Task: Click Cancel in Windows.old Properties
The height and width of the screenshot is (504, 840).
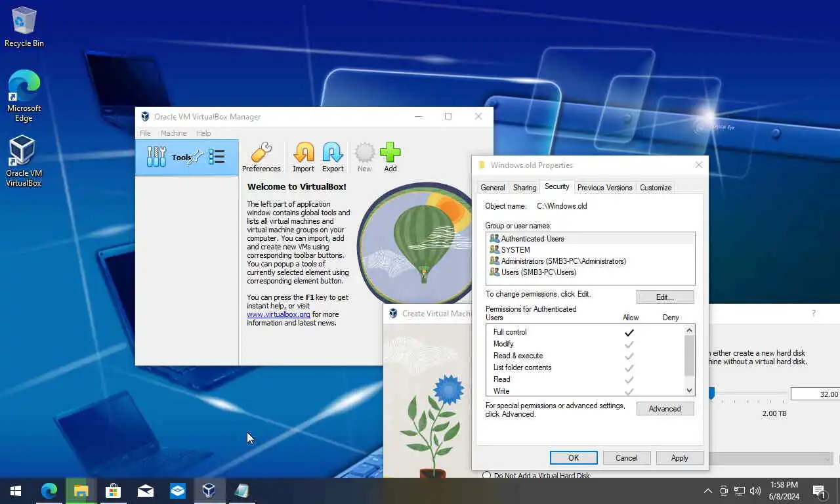Action: (x=626, y=458)
